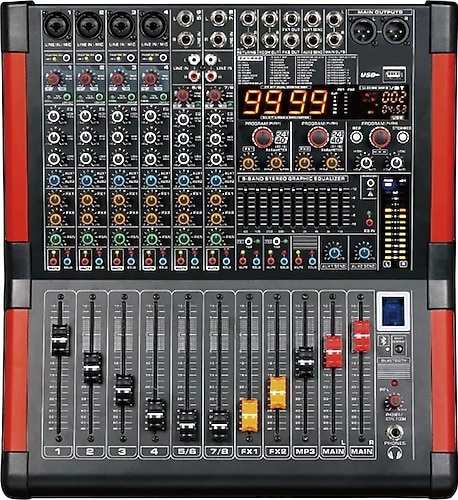
Task: Click the white button right of MP3 PROGRAM knob
Action: coord(403,137)
